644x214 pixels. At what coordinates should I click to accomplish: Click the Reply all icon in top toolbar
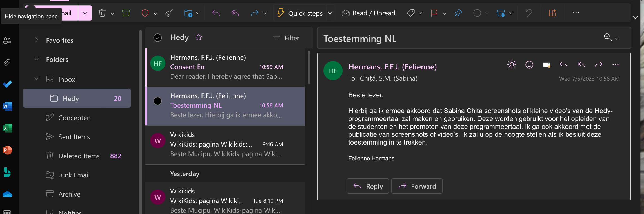click(235, 13)
